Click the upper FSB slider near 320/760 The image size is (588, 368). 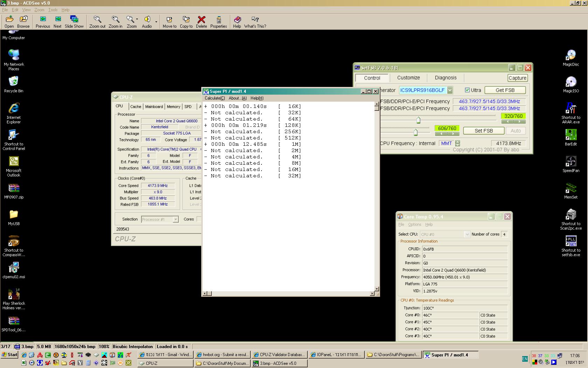coord(418,120)
